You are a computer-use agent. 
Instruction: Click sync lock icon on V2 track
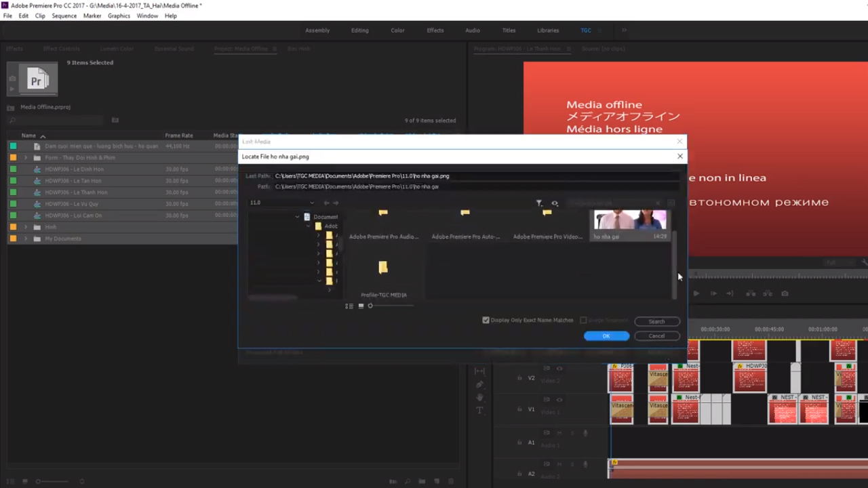pos(547,369)
